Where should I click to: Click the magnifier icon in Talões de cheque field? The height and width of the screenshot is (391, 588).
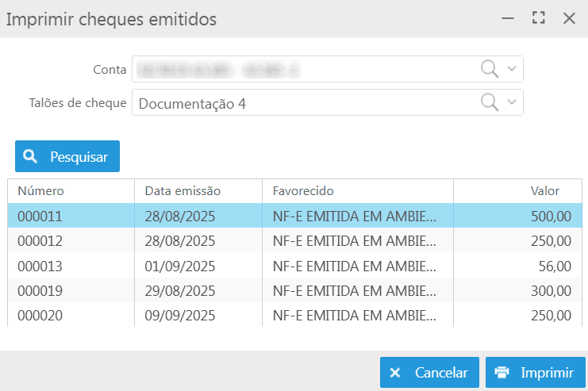[491, 102]
